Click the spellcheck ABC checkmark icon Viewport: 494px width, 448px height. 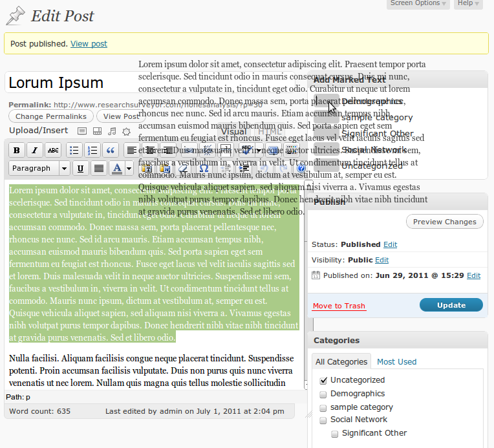coord(247,151)
